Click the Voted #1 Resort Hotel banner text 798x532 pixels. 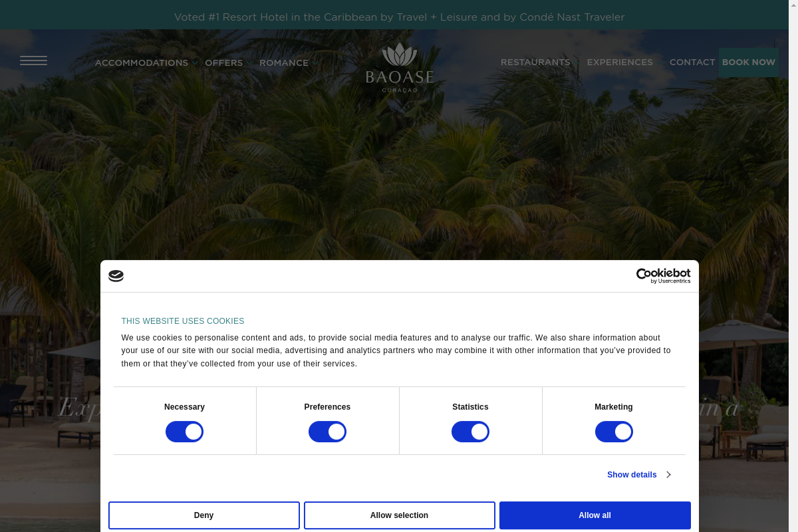click(399, 17)
